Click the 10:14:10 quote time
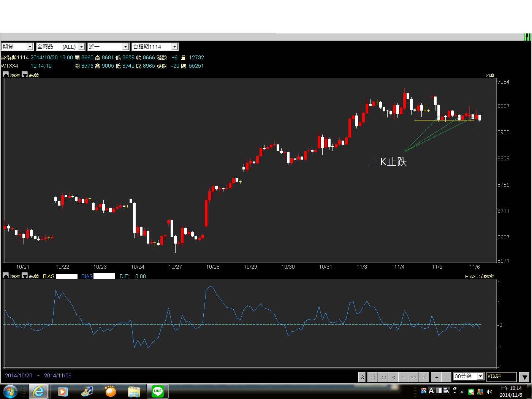532x399 pixels. click(x=41, y=66)
